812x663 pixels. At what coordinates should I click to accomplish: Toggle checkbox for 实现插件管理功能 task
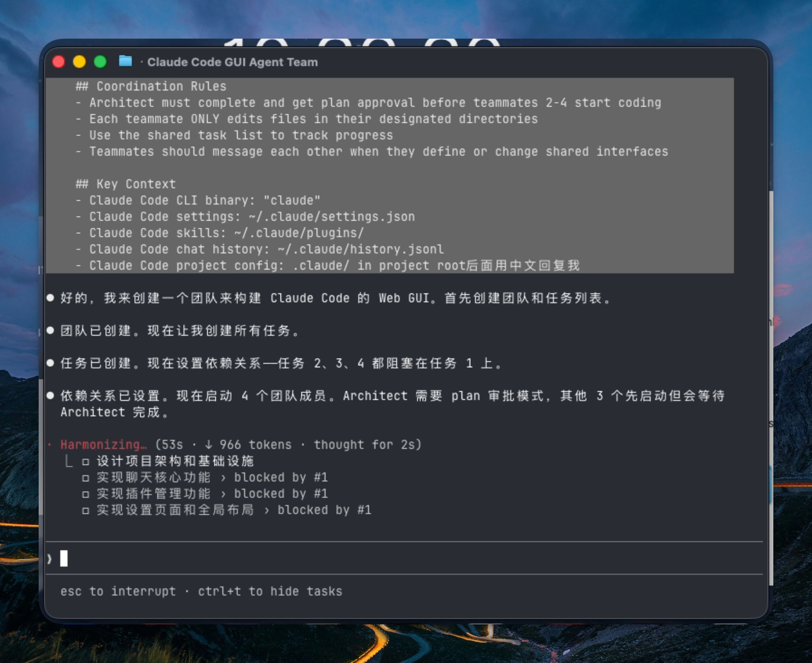click(86, 494)
